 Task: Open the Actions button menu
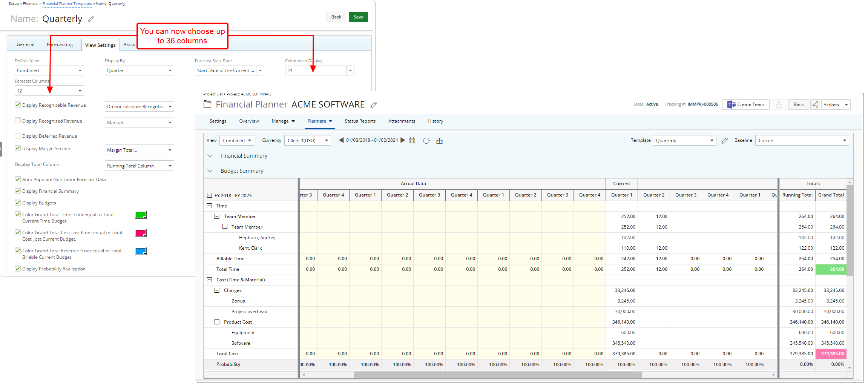coord(836,105)
